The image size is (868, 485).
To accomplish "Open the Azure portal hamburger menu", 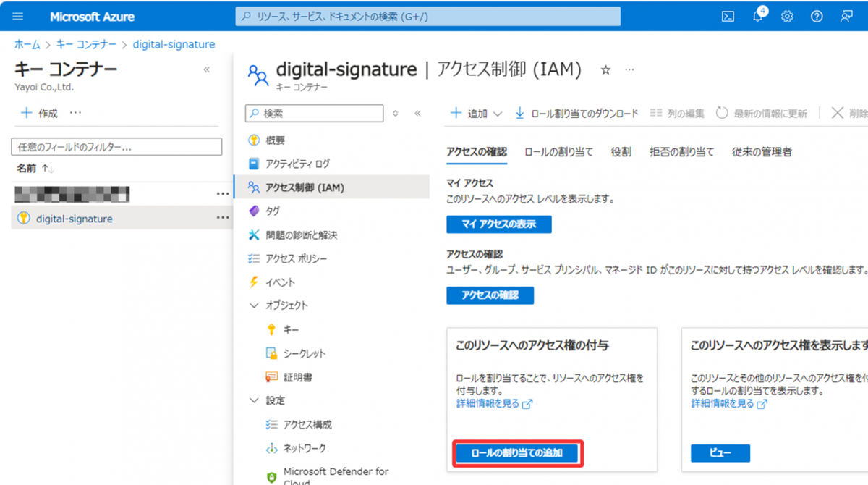I will [x=18, y=16].
